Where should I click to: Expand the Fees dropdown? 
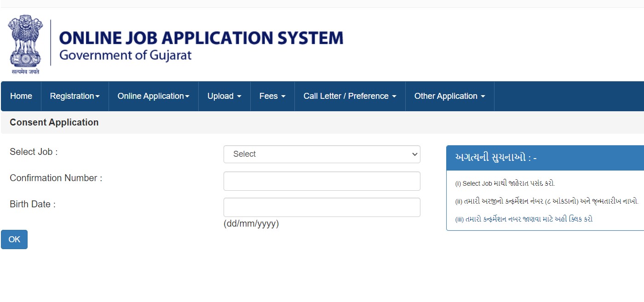pos(272,96)
